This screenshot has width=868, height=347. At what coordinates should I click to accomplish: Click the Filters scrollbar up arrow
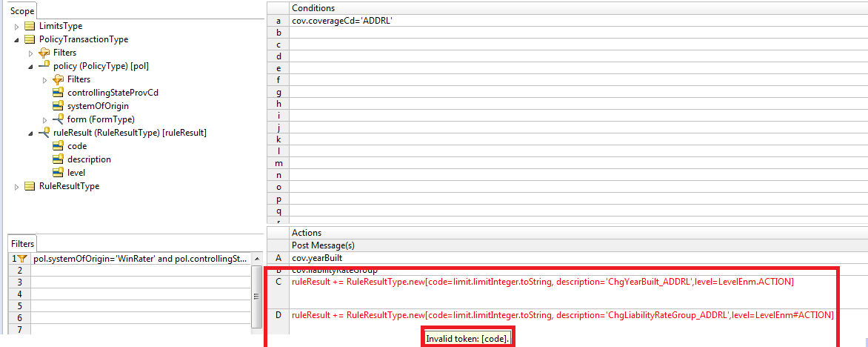(256, 258)
